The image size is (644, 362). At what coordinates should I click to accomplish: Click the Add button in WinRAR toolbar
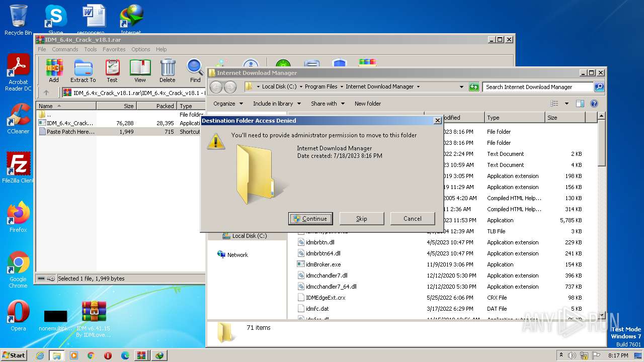coord(54,71)
